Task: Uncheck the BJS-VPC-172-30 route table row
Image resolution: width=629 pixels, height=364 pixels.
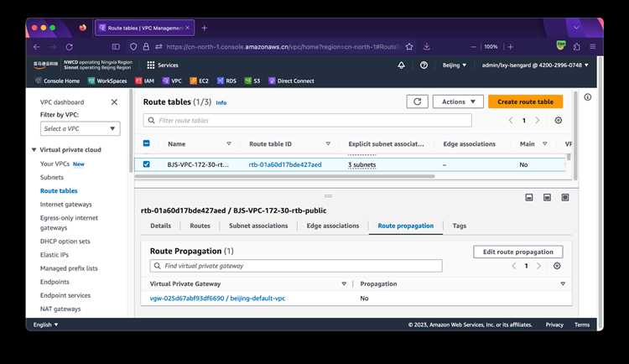Action: pyautogui.click(x=147, y=164)
